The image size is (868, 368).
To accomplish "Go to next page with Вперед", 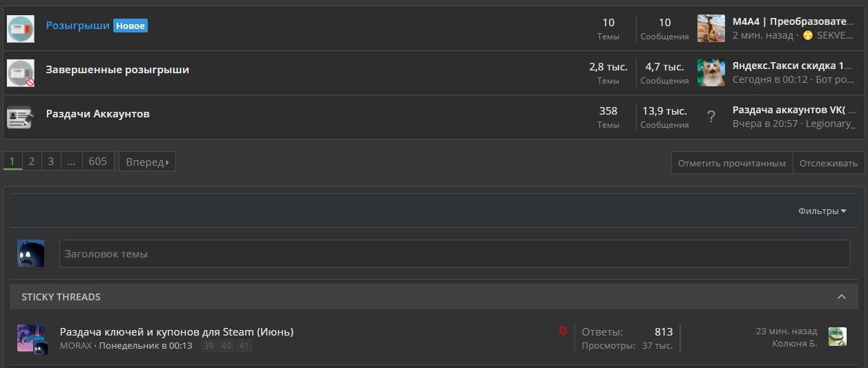I will [x=147, y=162].
